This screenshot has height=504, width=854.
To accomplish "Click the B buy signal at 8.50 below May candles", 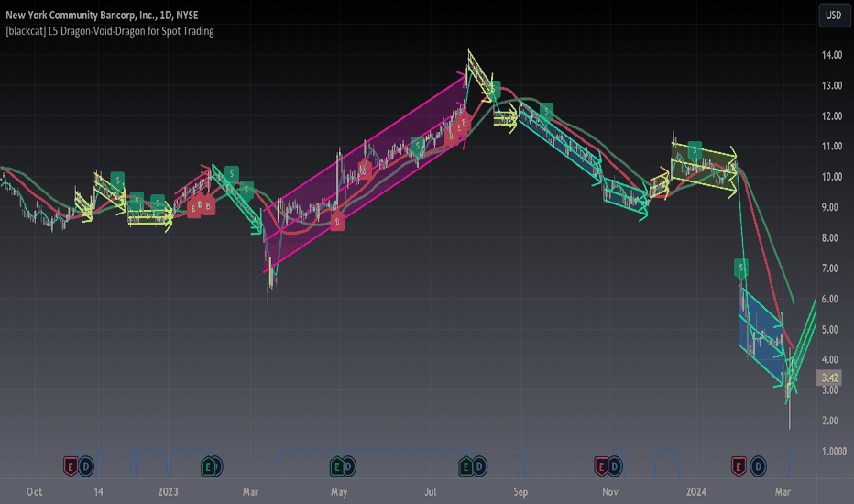I will click(x=337, y=222).
